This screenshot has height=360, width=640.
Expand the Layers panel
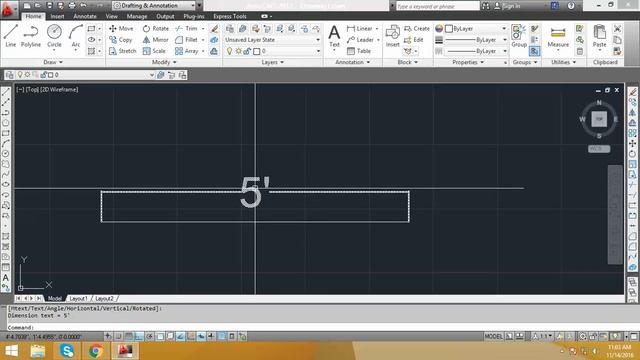[273, 62]
